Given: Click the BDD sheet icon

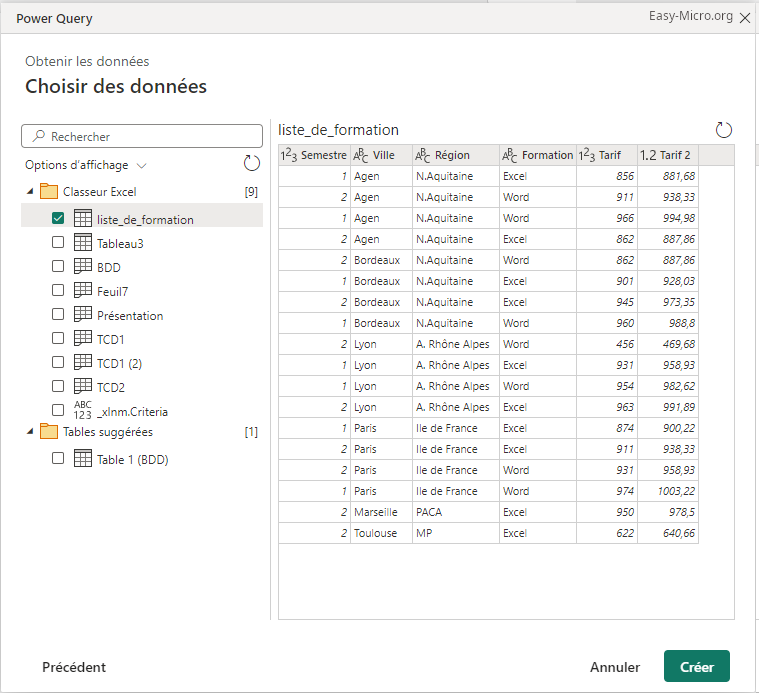Looking at the screenshot, I should click(83, 266).
